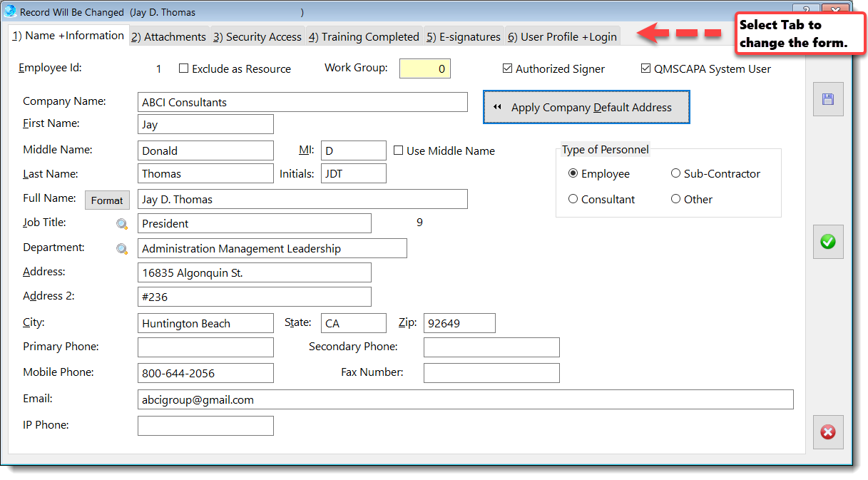This screenshot has height=480, width=868.
Task: Switch to the Attachments tab
Action: [x=168, y=37]
